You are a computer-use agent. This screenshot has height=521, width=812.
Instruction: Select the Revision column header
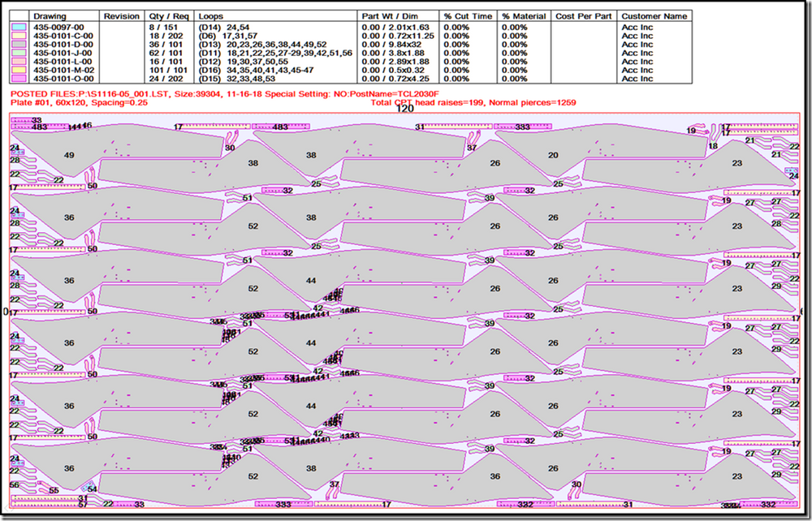(122, 16)
